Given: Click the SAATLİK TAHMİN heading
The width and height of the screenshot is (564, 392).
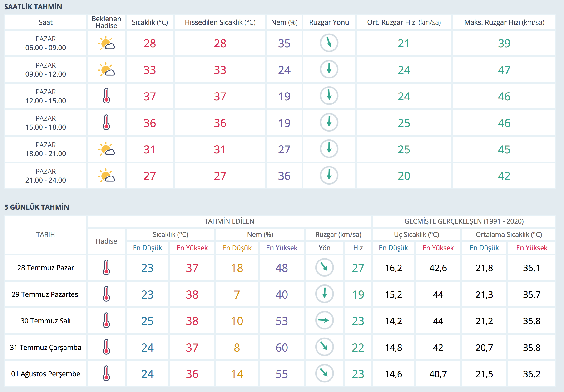Looking at the screenshot, I should pyautogui.click(x=33, y=7).
